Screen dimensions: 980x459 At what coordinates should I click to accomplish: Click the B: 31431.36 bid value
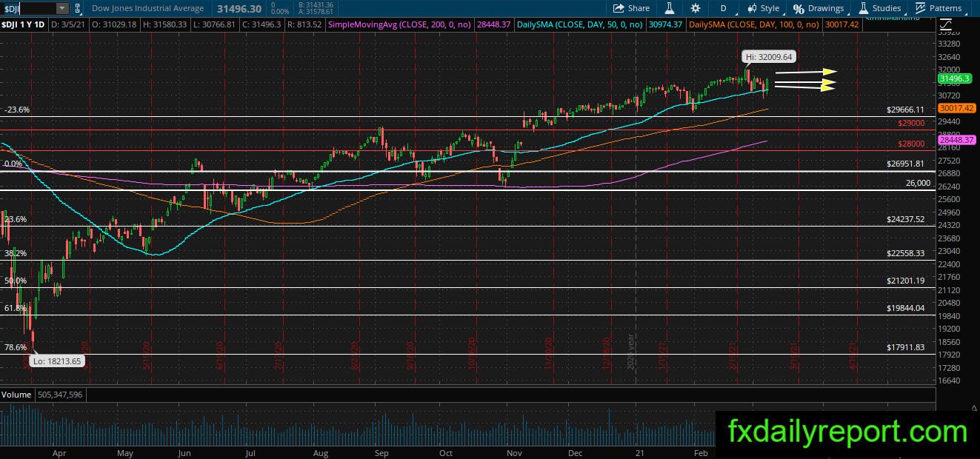[x=316, y=4]
